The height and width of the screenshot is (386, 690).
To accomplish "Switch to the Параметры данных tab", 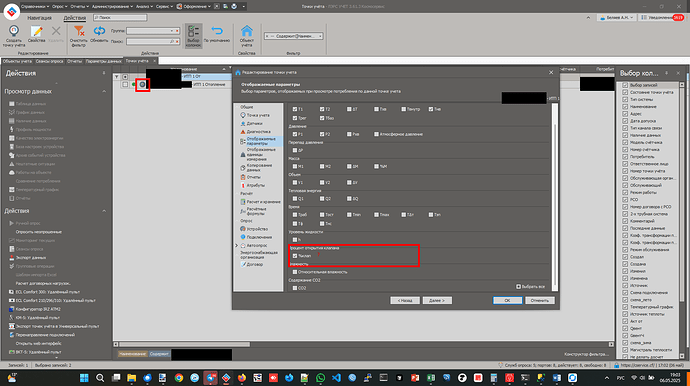I will (x=103, y=61).
